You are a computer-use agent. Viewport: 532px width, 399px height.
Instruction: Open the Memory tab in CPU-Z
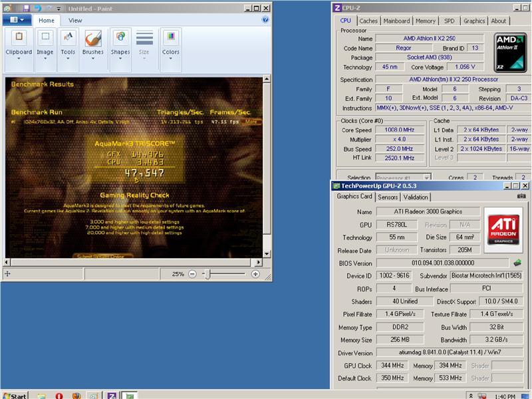(425, 21)
